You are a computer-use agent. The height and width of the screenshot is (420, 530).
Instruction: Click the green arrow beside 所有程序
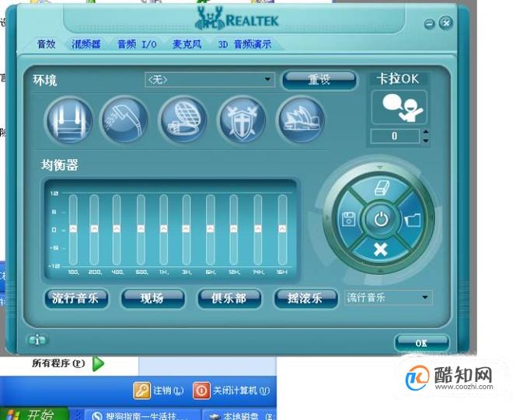99,363
